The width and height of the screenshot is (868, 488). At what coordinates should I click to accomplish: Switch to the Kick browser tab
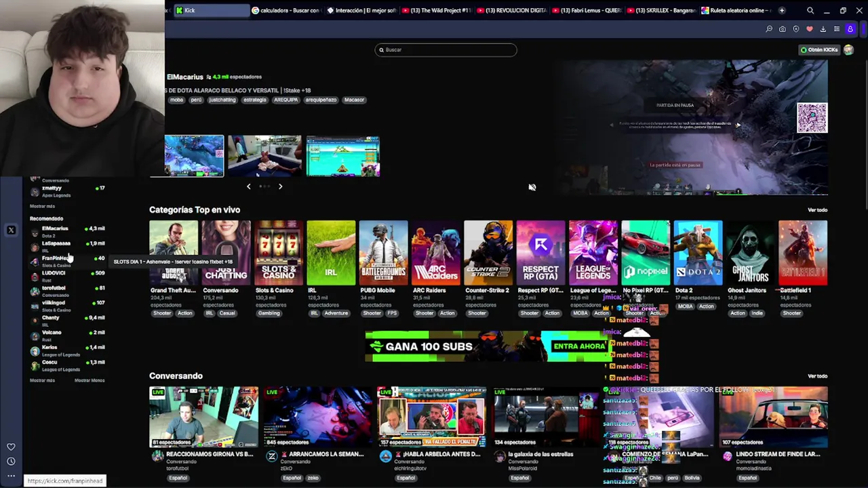(x=210, y=10)
